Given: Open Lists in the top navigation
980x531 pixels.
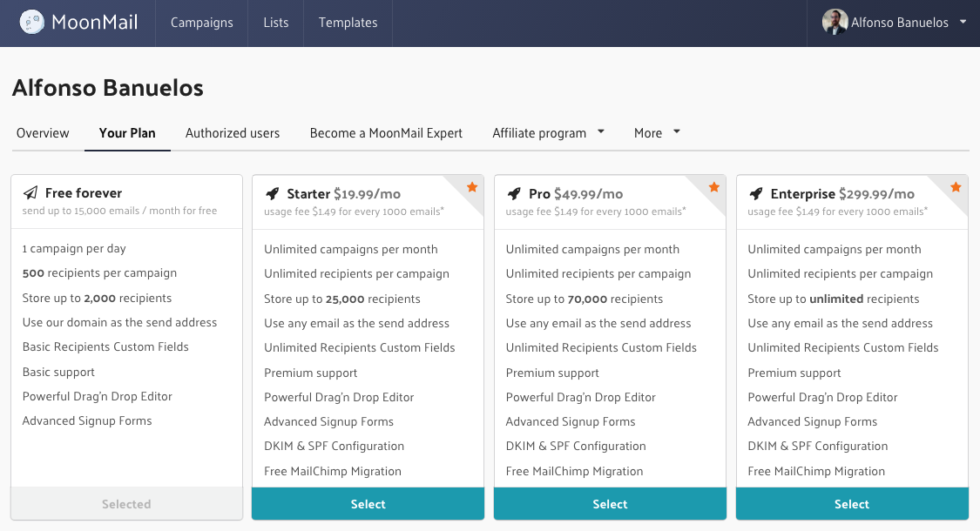Looking at the screenshot, I should click(275, 23).
